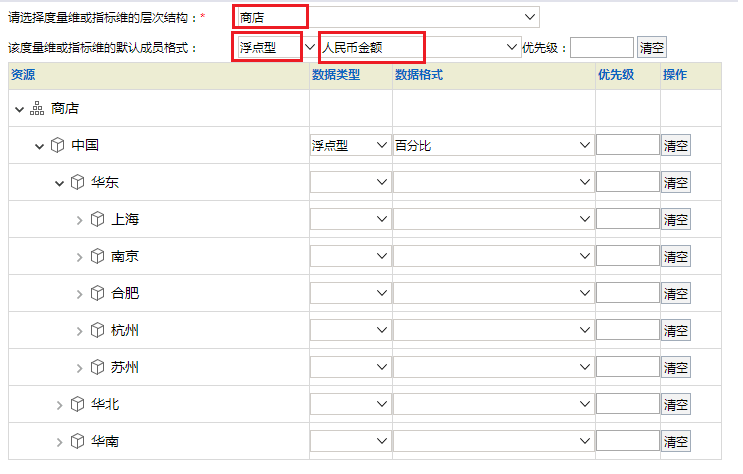743x474 pixels.
Task: Click 清空 button in 华南 row
Action: [676, 441]
